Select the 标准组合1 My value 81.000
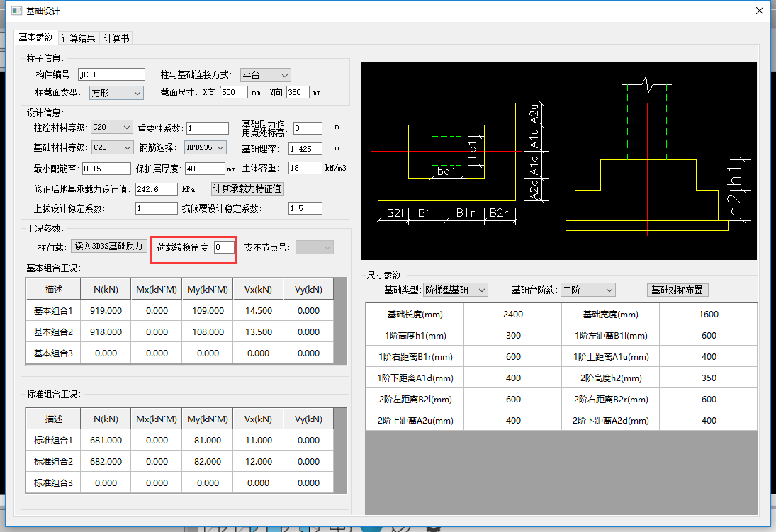The width and height of the screenshot is (776, 532). click(x=208, y=441)
